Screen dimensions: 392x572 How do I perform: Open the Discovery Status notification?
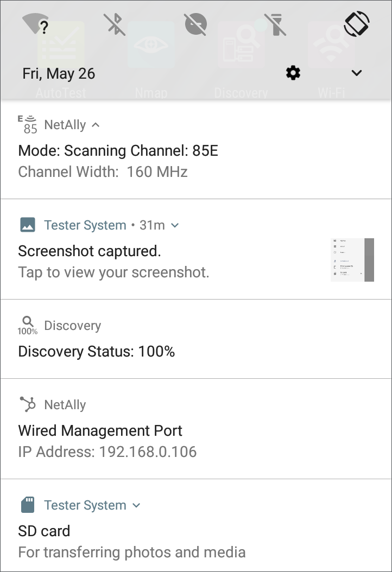(196, 339)
